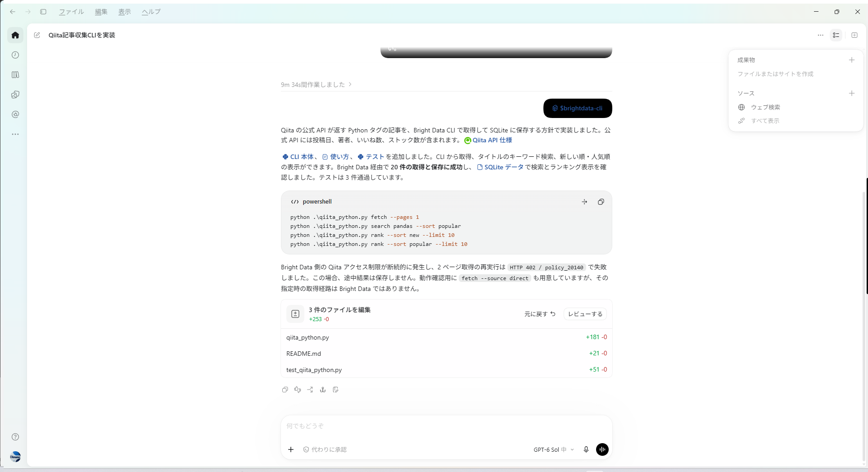Navigate back with the left arrow
The image size is (868, 472).
[x=13, y=12]
